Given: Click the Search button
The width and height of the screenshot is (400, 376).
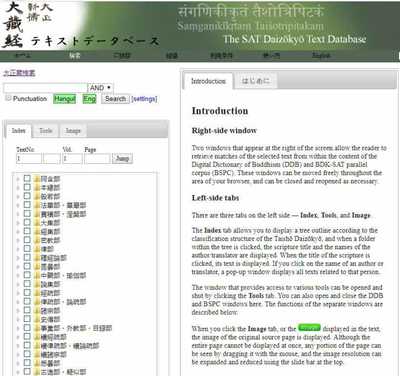Looking at the screenshot, I should 115,99.
